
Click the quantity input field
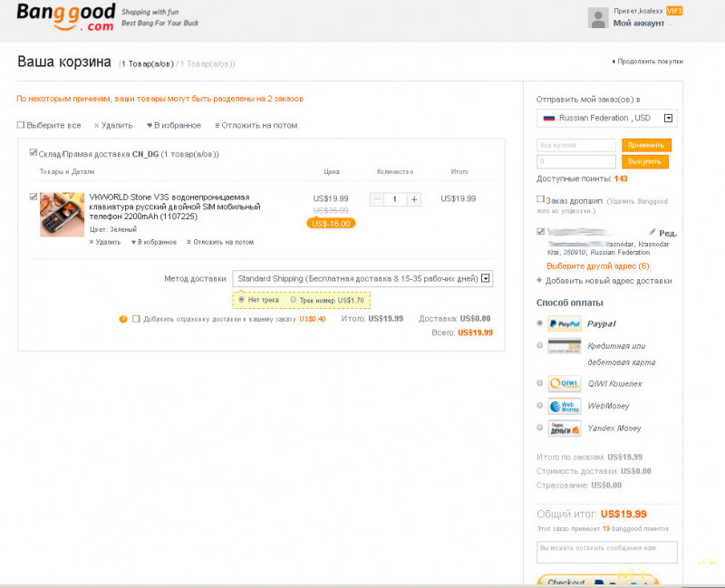[x=395, y=199]
